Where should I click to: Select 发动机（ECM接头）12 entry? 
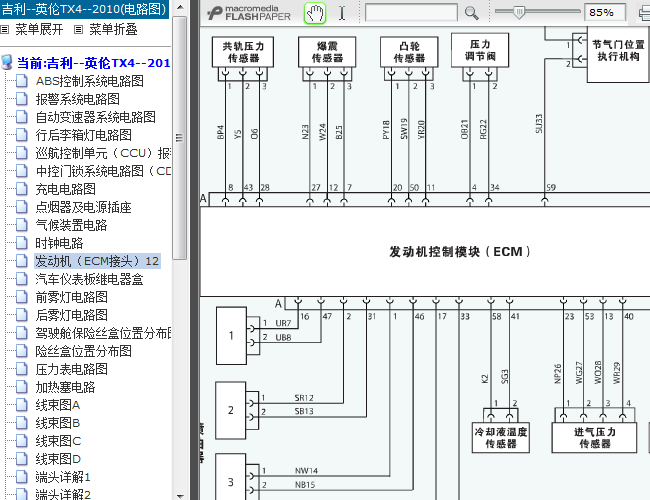click(x=97, y=261)
